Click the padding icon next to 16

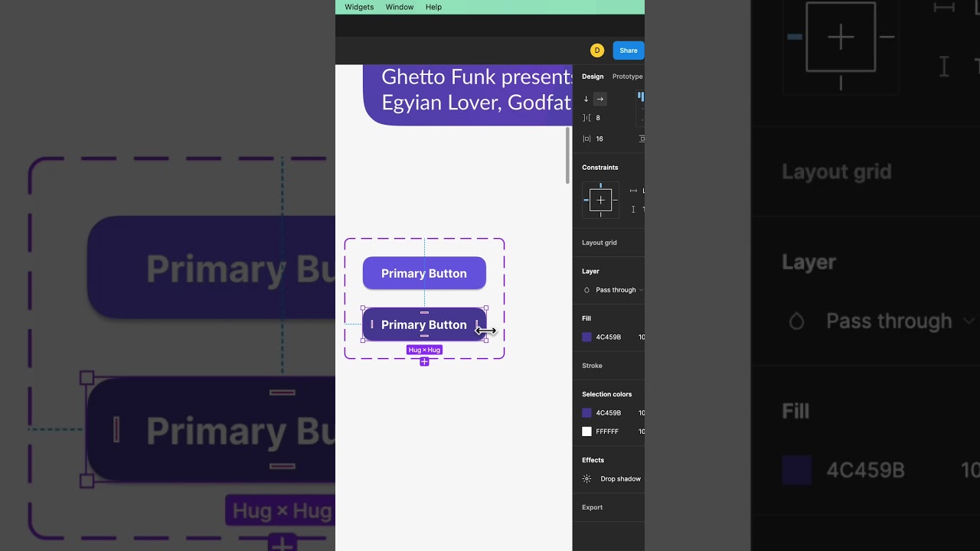pos(586,139)
